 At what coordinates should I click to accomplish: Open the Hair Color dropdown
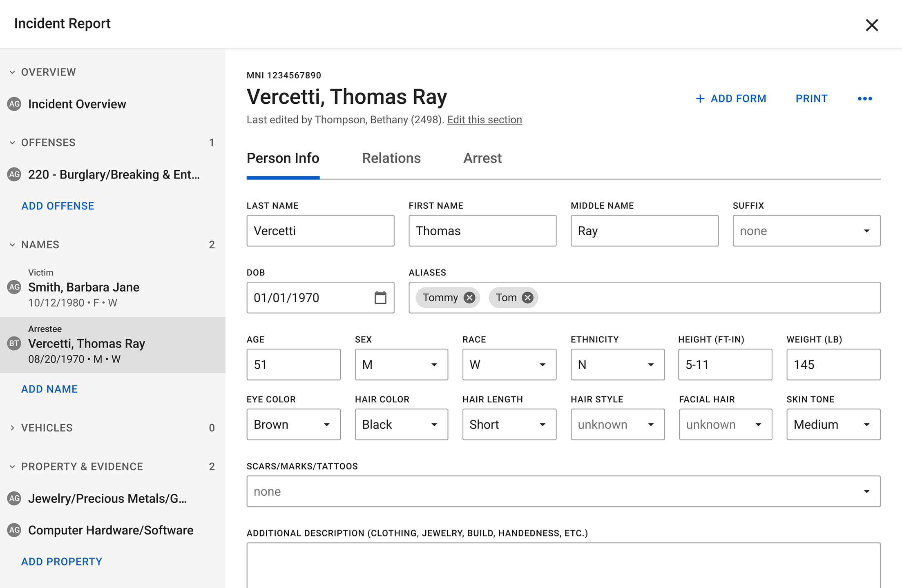click(x=401, y=424)
